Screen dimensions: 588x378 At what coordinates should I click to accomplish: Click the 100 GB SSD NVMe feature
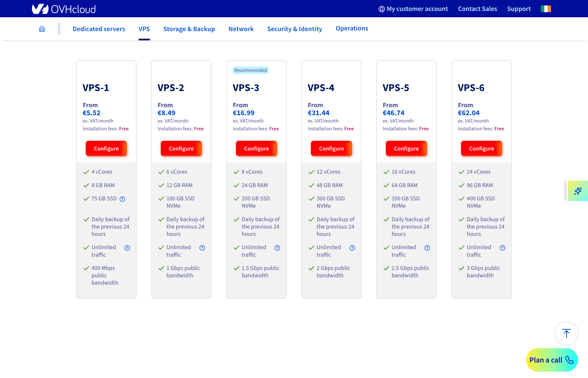(x=180, y=202)
